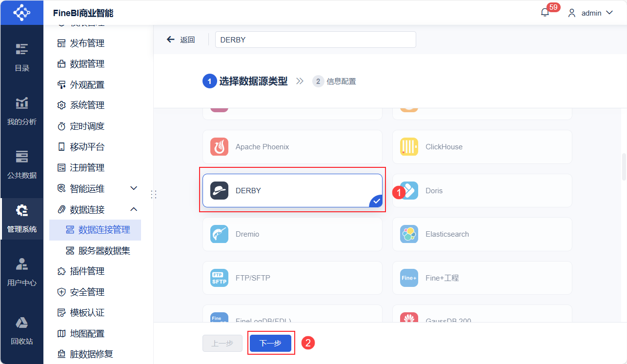Image resolution: width=627 pixels, height=364 pixels.
Task: Choose the Fine+工程 data source
Action: click(x=482, y=278)
